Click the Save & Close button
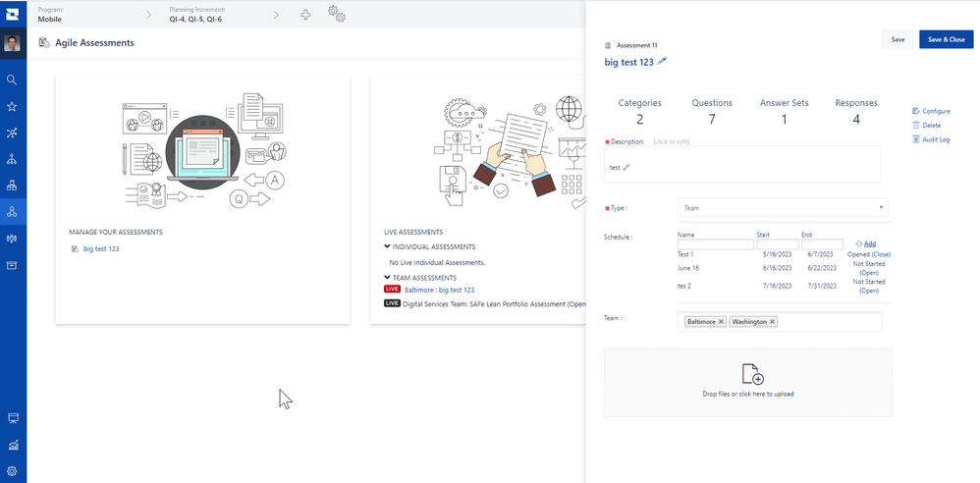Viewport: 980px width, 483px height. (947, 39)
